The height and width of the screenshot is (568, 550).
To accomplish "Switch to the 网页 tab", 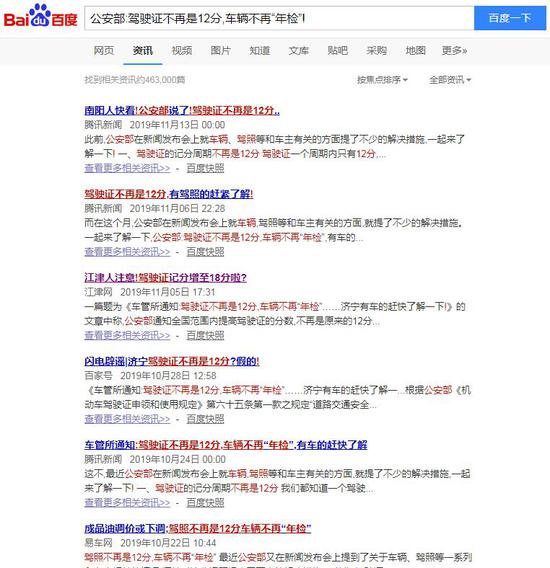I will pyautogui.click(x=104, y=50).
